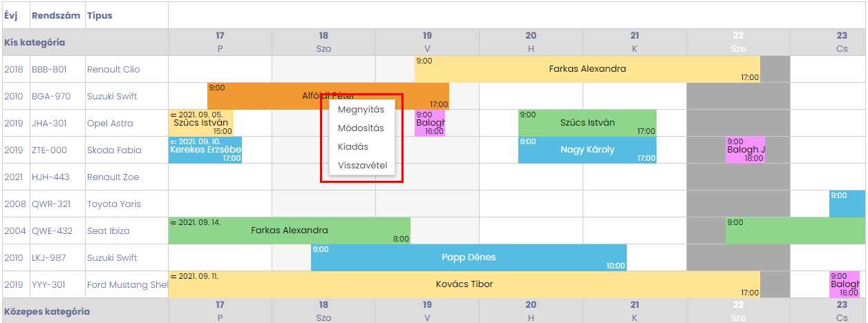This screenshot has width=868, height=323.
Task: Select Kovács Tibor yellow booking
Action: click(x=464, y=284)
